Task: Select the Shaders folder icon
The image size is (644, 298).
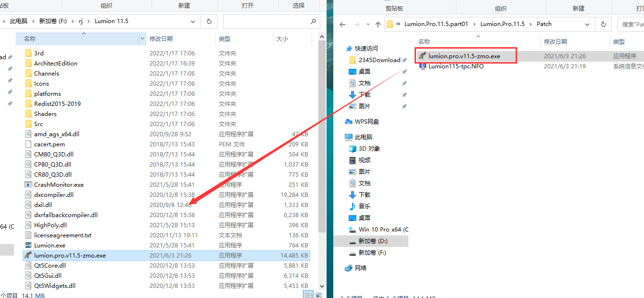Action: [28, 114]
